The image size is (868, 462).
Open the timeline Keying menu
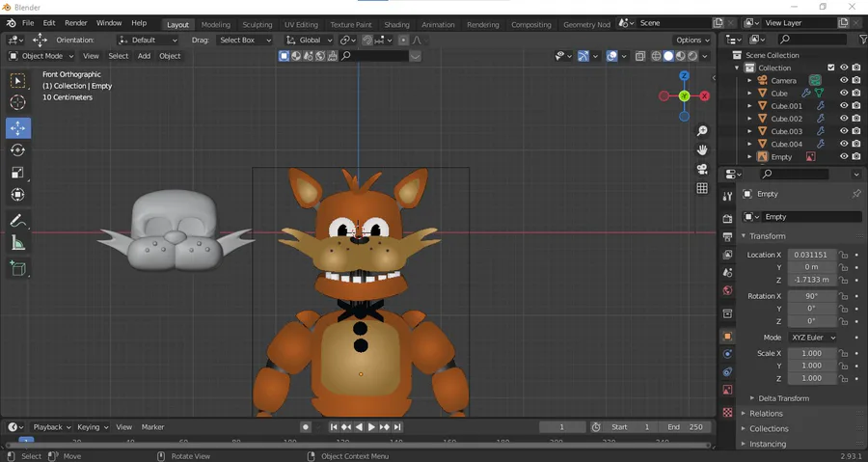tap(92, 427)
